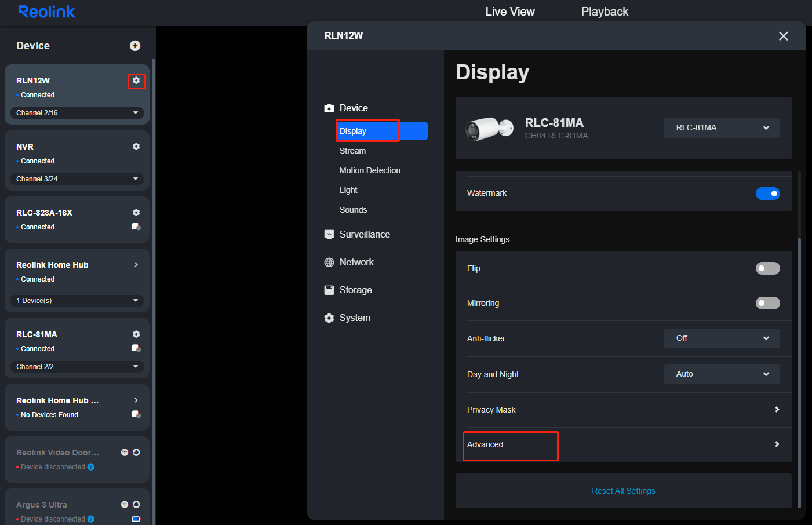Expand Reolink Home Hub connected chevron
Viewport: 812px width, 525px height.
(x=136, y=265)
